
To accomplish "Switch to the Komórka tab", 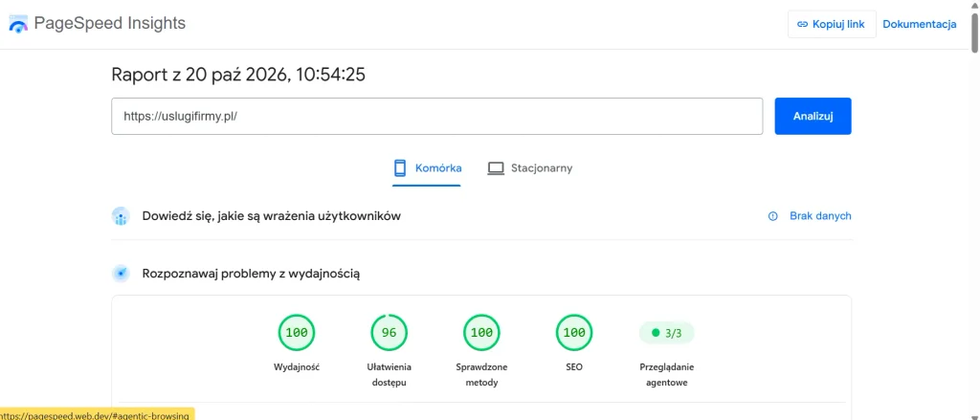I will pyautogui.click(x=427, y=168).
